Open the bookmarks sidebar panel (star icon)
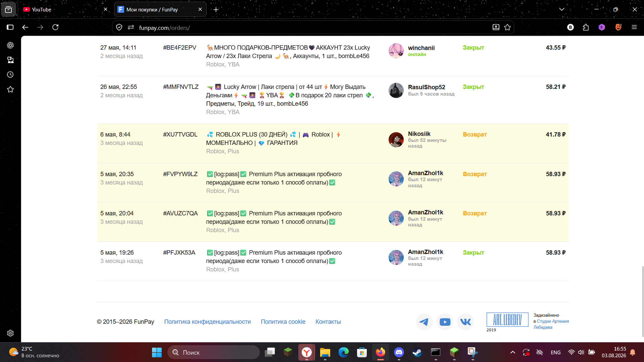The image size is (644, 362). coord(10,89)
